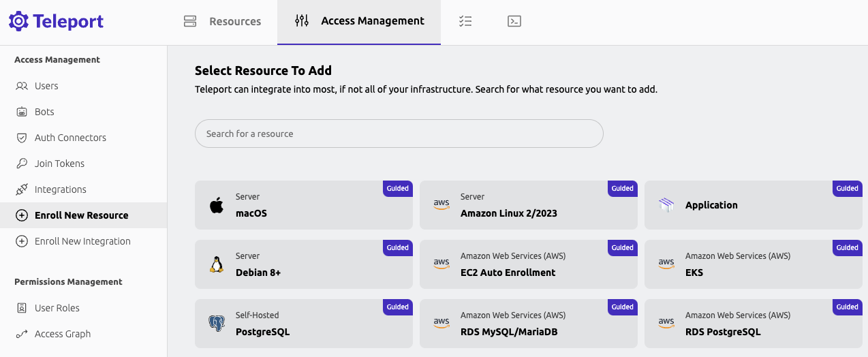This screenshot has width=868, height=357.
Task: Select the Access Management tab
Action: click(x=359, y=22)
